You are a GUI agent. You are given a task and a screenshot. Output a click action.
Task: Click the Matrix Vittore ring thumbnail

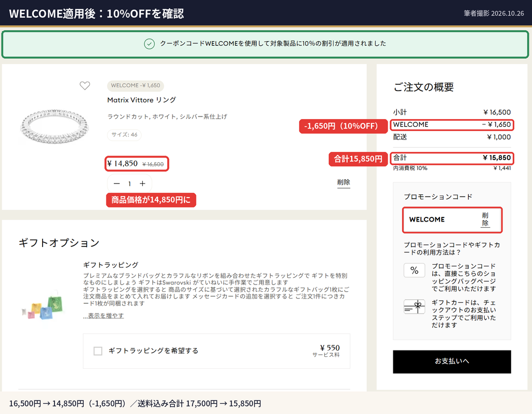click(x=55, y=126)
